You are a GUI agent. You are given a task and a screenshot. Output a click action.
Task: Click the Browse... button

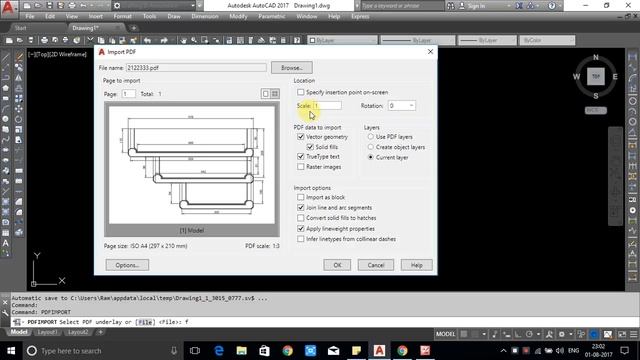(x=292, y=68)
